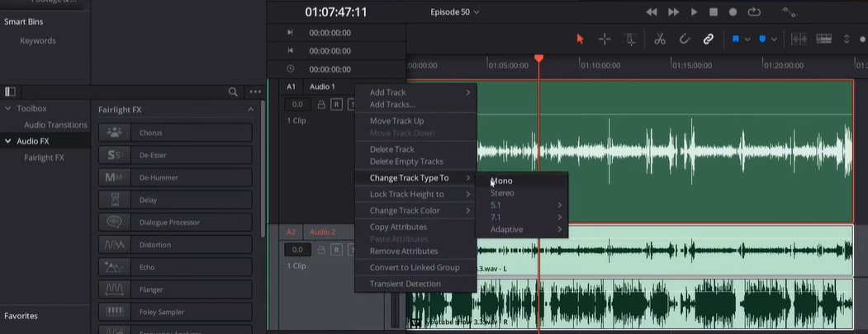Select the Echo effect

coord(175,267)
